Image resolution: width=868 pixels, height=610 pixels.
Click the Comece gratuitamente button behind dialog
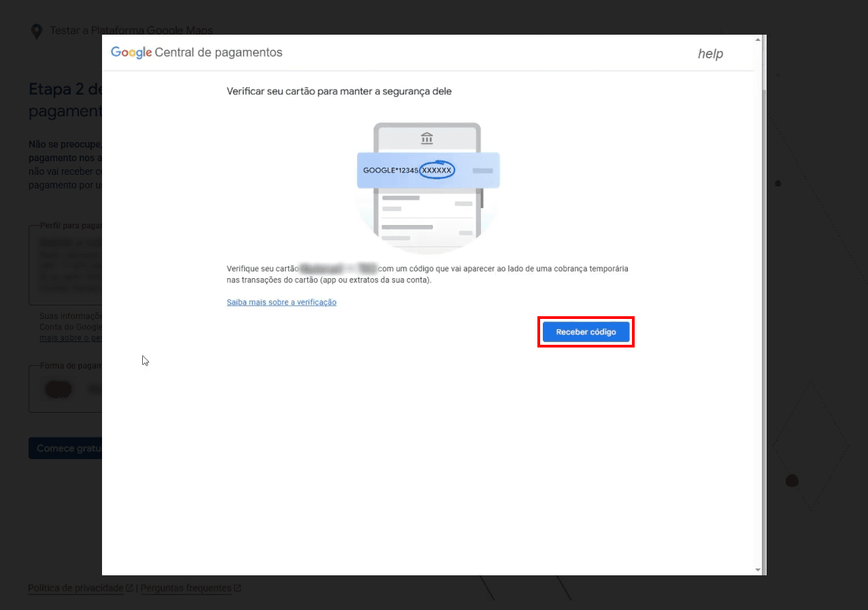pyautogui.click(x=65, y=448)
